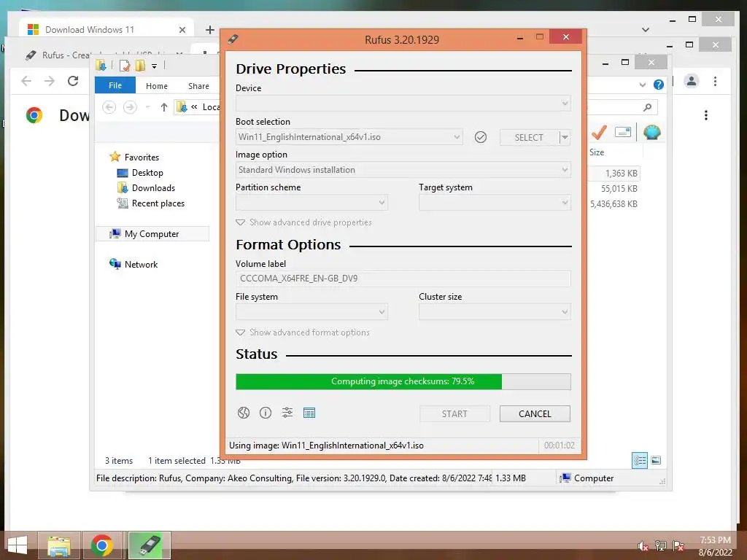Expand Show advanced format options

click(303, 332)
